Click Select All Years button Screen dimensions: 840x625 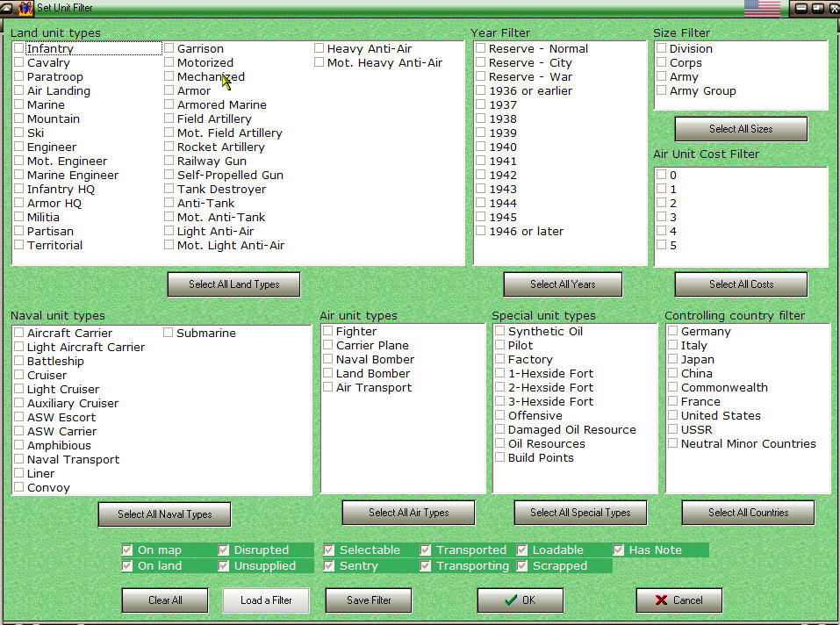tap(563, 284)
